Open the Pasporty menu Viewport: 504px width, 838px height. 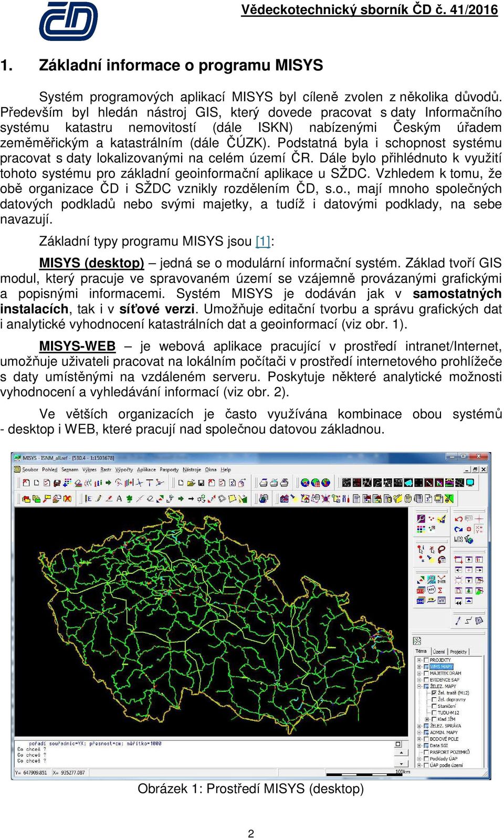click(x=169, y=469)
